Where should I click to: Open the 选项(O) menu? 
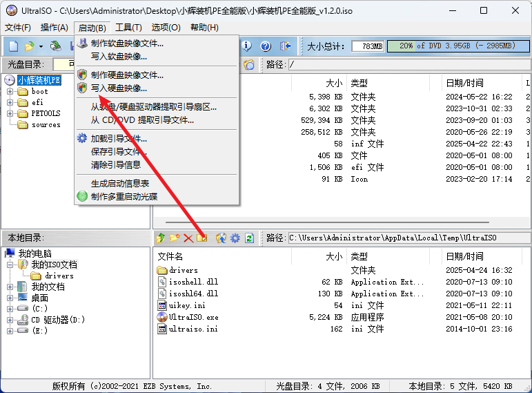tap(166, 28)
